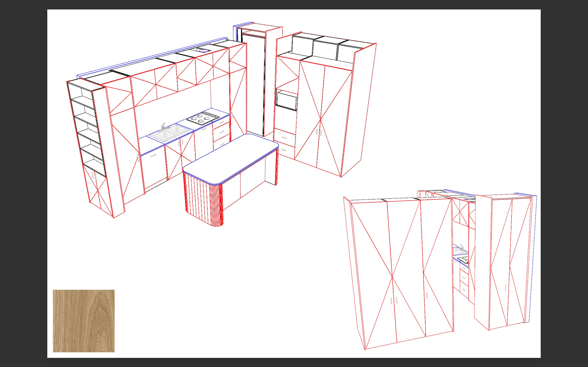This screenshot has height=367, width=588.
Task: Click the right tall cabinet in secondary view
Action: tap(507, 262)
